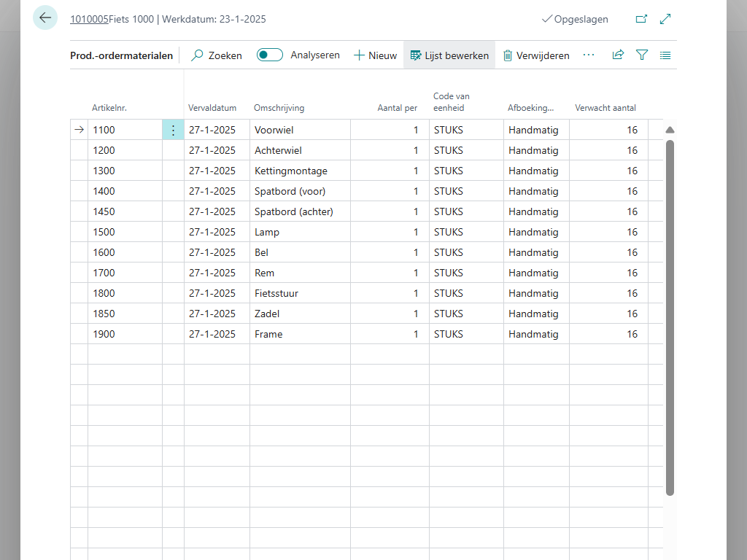Select article number 1900 cell
The image size is (747, 560).
104,334
